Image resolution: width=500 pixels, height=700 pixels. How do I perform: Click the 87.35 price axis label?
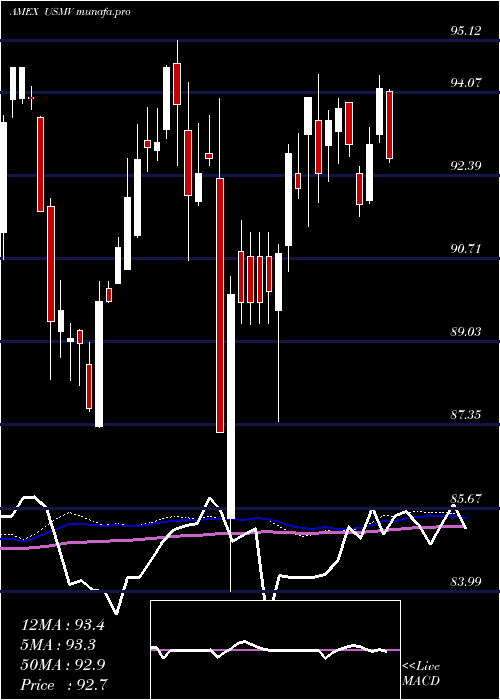[x=466, y=414]
